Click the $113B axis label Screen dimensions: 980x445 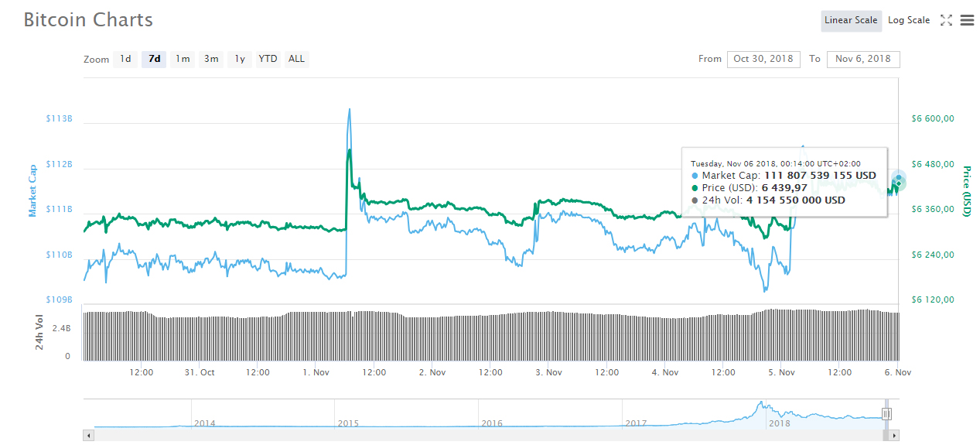pyautogui.click(x=59, y=119)
